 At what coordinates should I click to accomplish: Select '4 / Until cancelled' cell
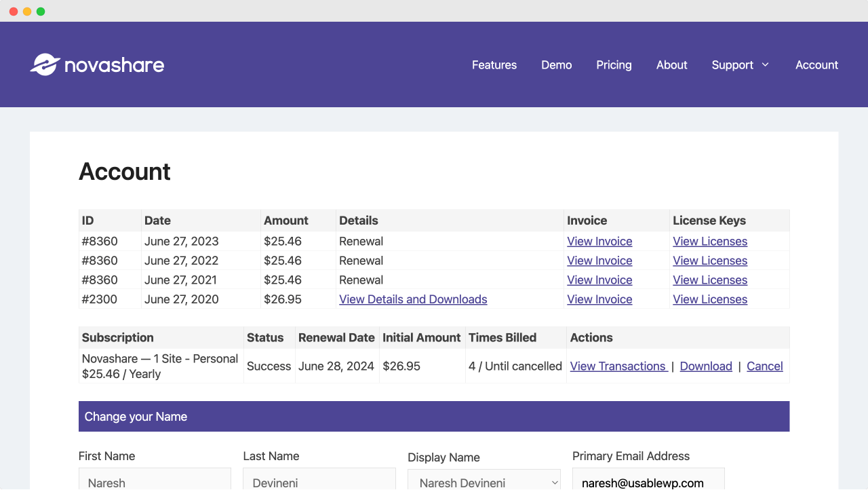[x=515, y=366]
